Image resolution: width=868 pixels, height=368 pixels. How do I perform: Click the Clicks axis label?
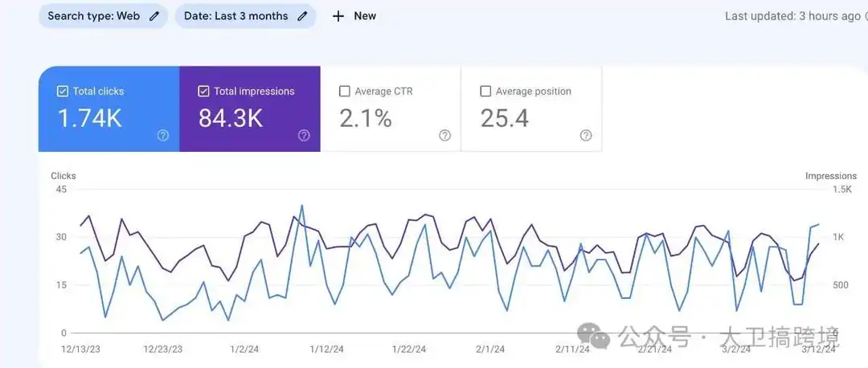tap(63, 176)
